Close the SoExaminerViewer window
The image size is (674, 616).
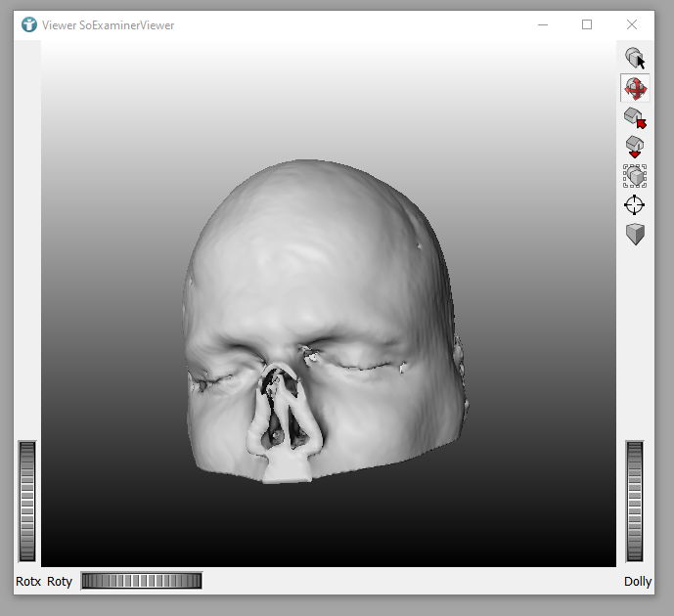tap(632, 24)
